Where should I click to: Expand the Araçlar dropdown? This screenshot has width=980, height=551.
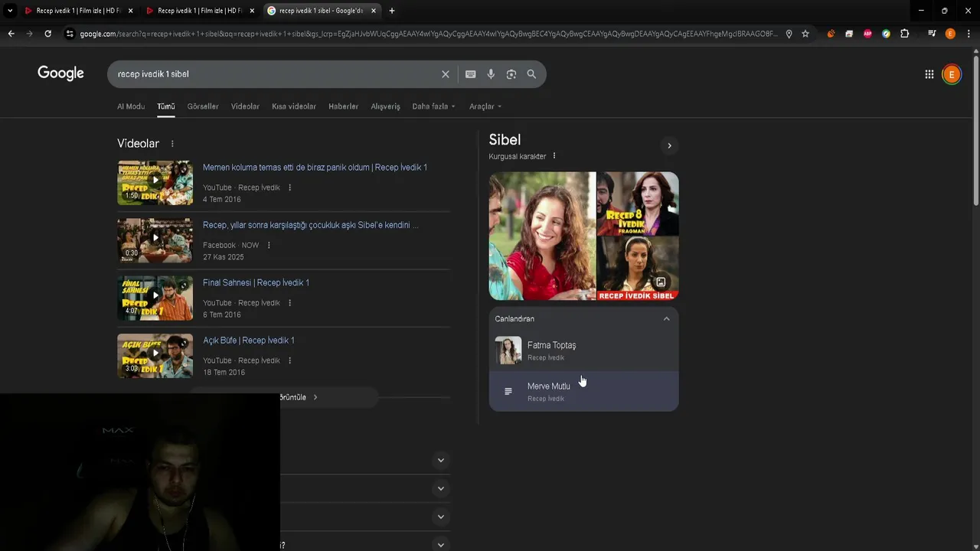point(485,106)
